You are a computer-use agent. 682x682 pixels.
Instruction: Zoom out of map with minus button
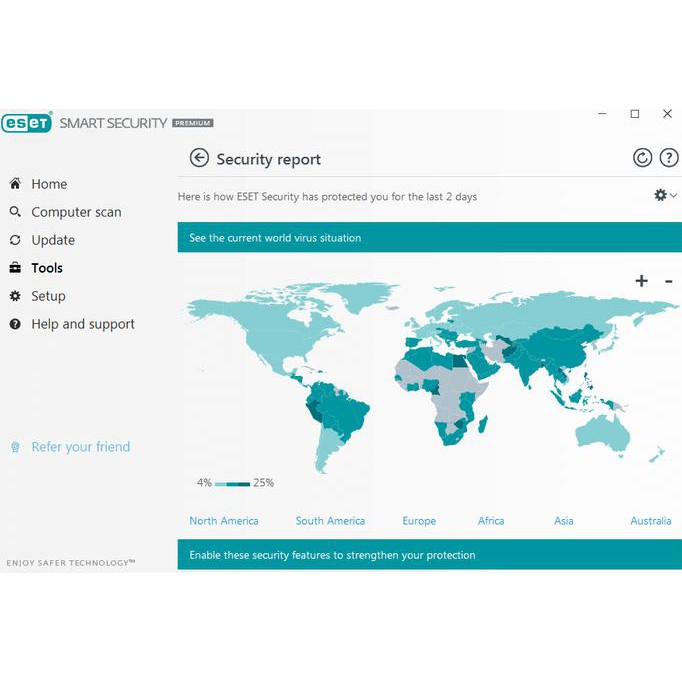click(x=669, y=281)
